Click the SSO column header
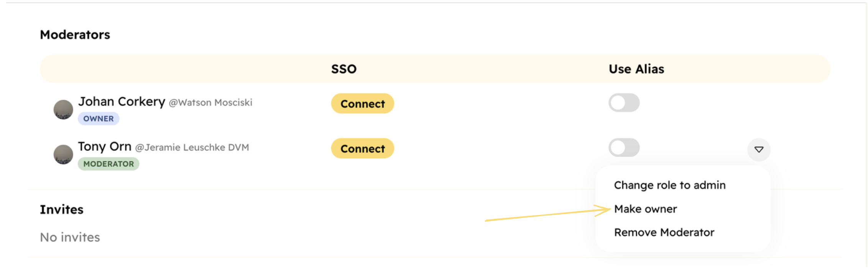Viewport: 868px width, 271px height. (344, 69)
